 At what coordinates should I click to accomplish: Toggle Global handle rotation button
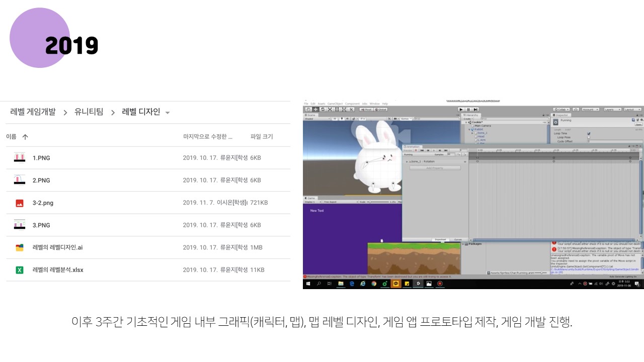[381, 110]
